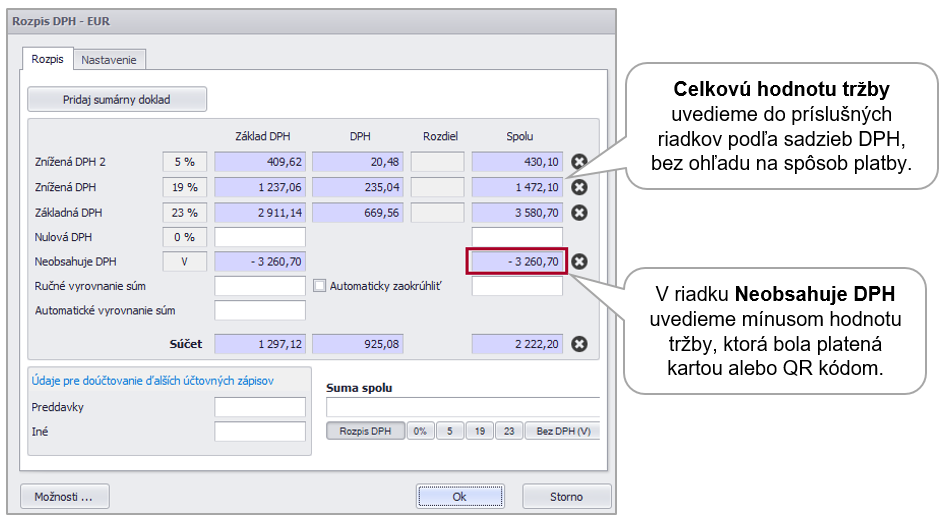Clear the Znížená DPH 19 % row
The image size is (947, 522).
pyautogui.click(x=579, y=187)
